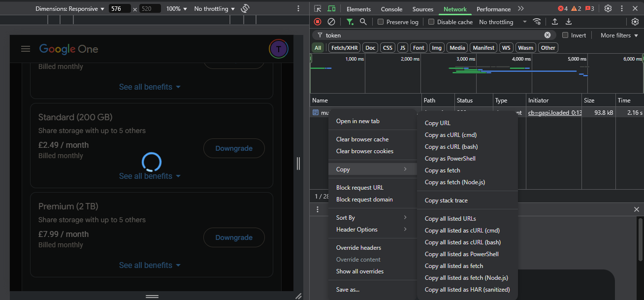Toggle the Disable cache checkbox
This screenshot has width=644, height=300.
431,22
